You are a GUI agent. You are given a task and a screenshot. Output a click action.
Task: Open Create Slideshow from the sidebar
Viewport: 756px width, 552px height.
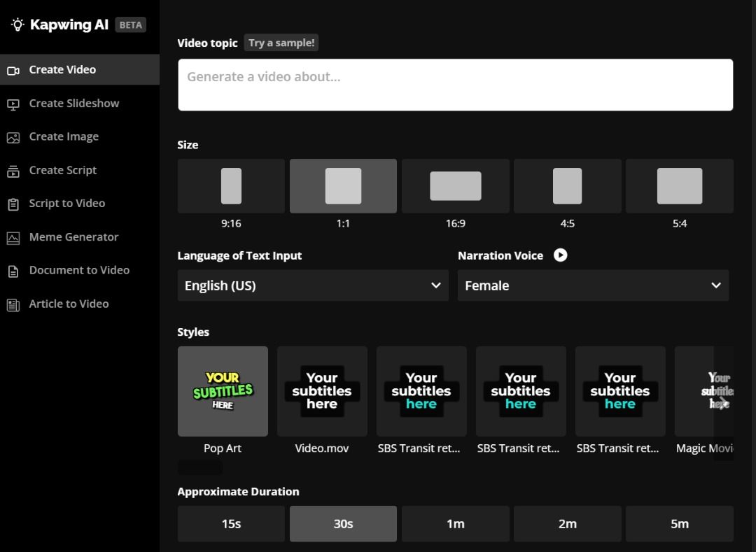(x=74, y=104)
